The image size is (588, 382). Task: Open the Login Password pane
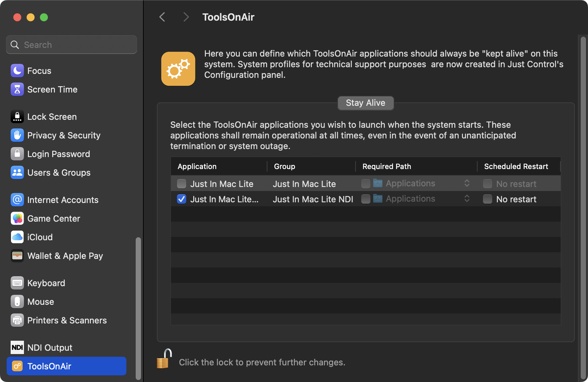67,154
